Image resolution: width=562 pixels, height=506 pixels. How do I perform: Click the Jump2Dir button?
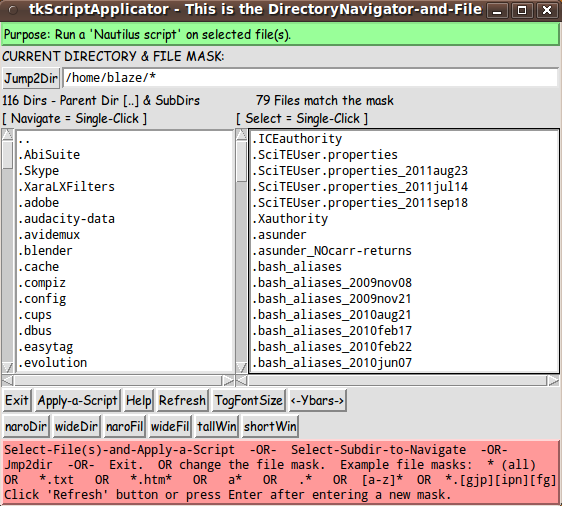click(31, 78)
